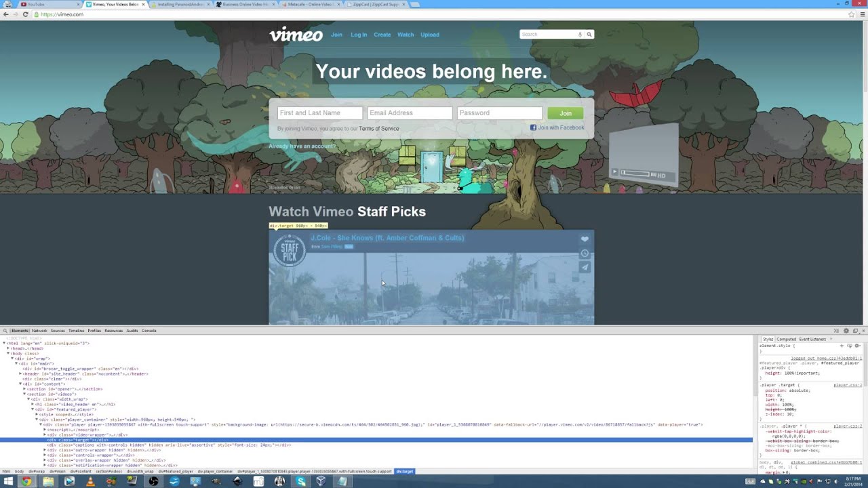Viewport: 868px width, 488px height.
Task: Click the DevTools dock side icon
Action: coord(855,331)
